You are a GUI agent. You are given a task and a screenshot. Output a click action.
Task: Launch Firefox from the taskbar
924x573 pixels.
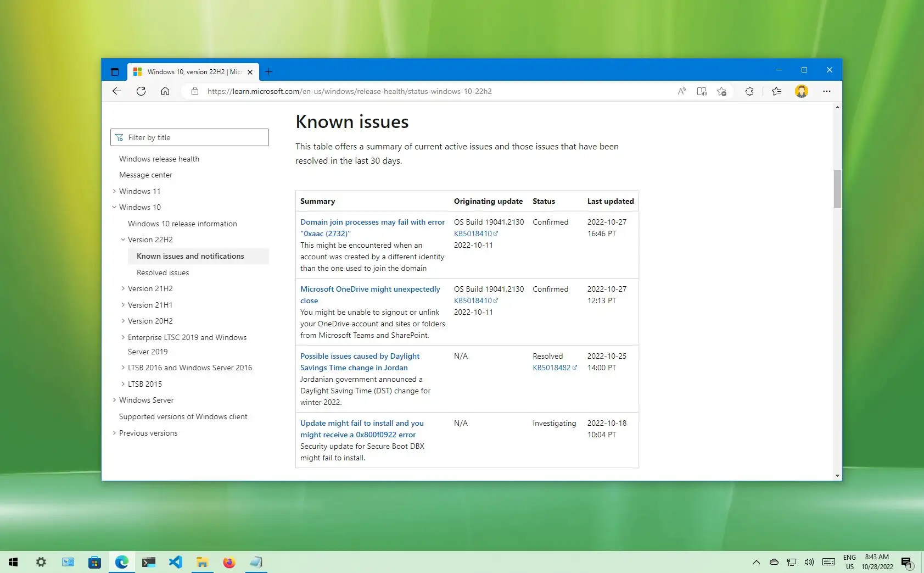(229, 562)
